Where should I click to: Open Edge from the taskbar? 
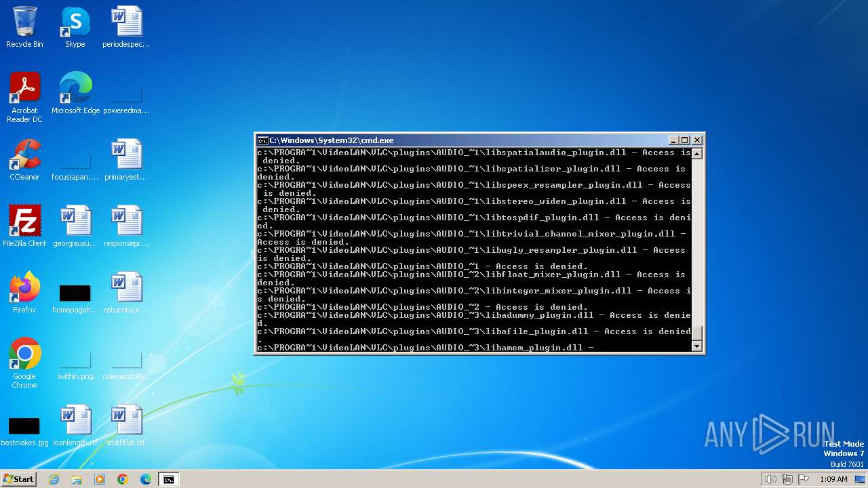146,479
